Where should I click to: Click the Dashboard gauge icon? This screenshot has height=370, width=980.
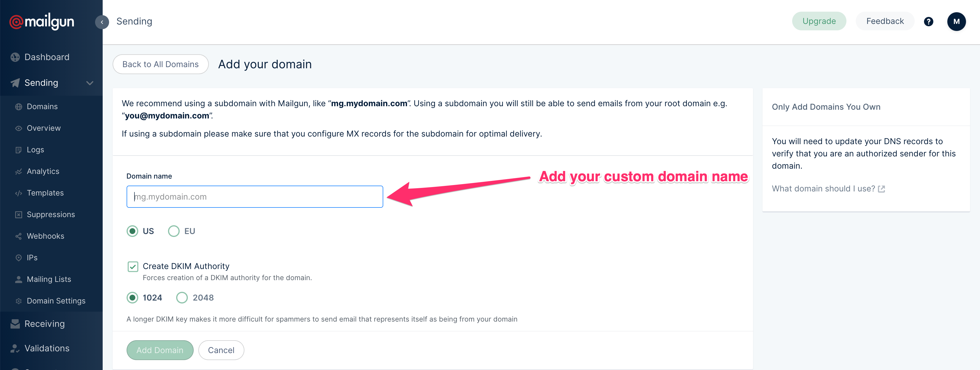click(15, 57)
